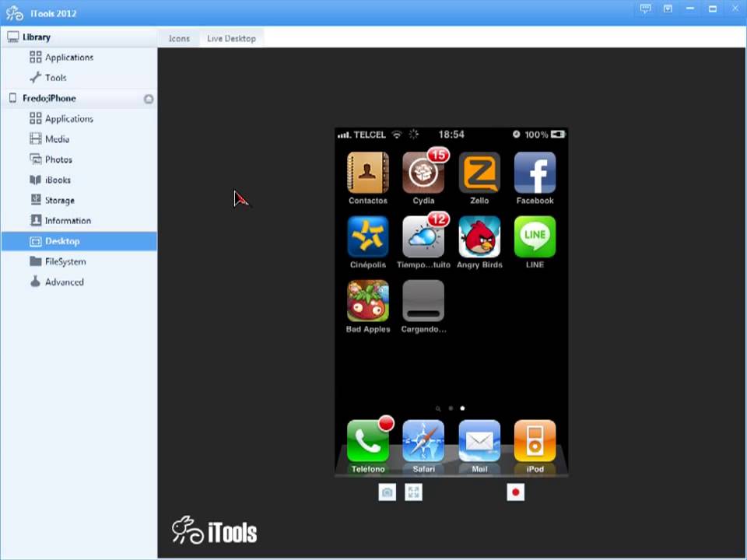
Task: Open the Teléfono dock icon
Action: tap(368, 441)
